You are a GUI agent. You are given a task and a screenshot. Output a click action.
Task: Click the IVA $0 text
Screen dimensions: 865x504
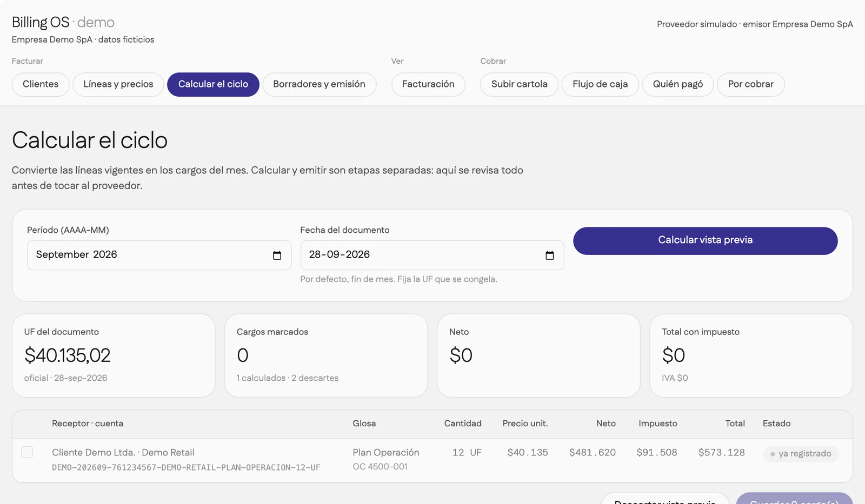pyautogui.click(x=675, y=378)
